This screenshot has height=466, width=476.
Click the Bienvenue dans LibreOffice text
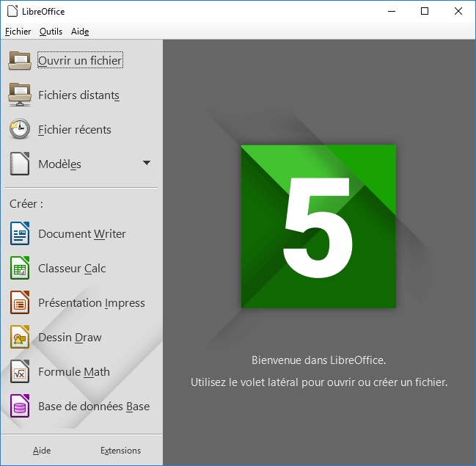[319, 360]
